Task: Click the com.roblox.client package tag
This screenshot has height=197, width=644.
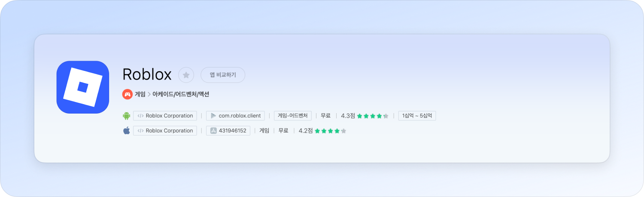Action: pyautogui.click(x=235, y=116)
